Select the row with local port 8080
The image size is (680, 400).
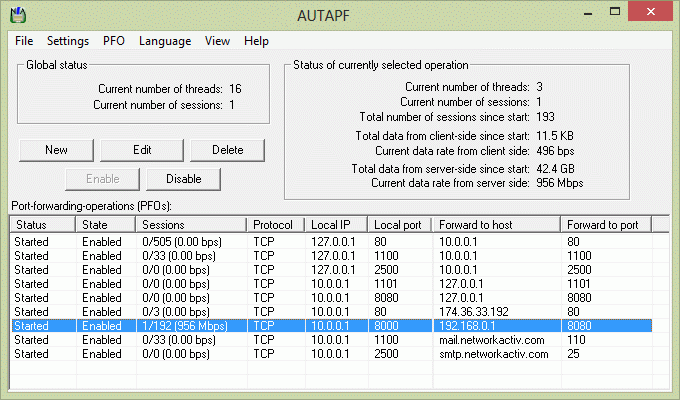coord(332,298)
